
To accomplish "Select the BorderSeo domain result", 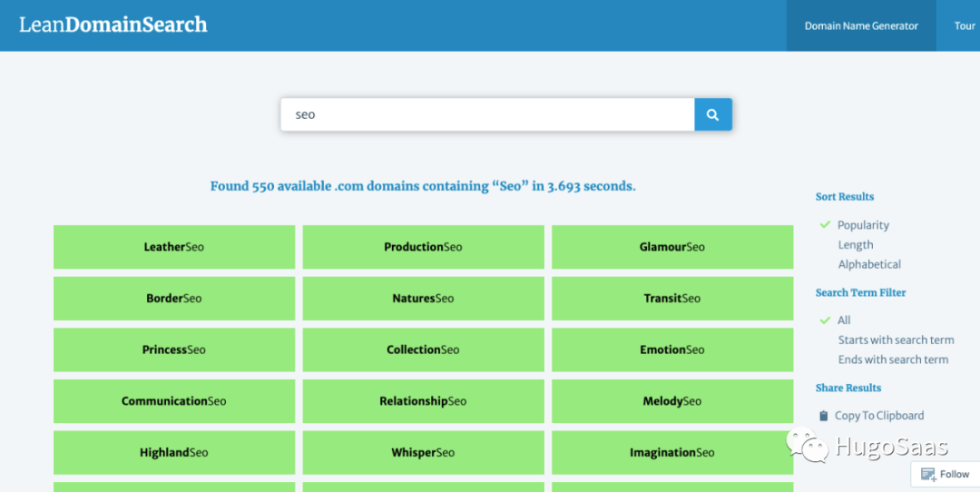I will 174,299.
